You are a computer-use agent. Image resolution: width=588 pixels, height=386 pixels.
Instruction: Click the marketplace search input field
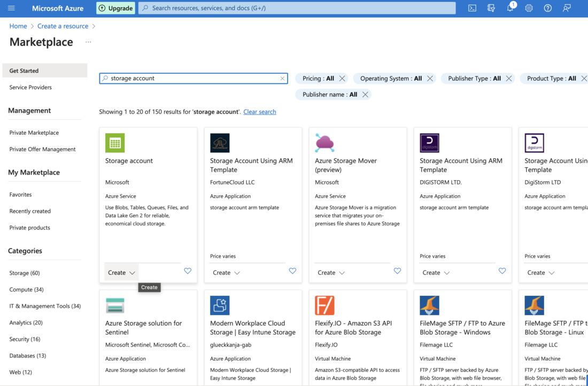coord(192,79)
